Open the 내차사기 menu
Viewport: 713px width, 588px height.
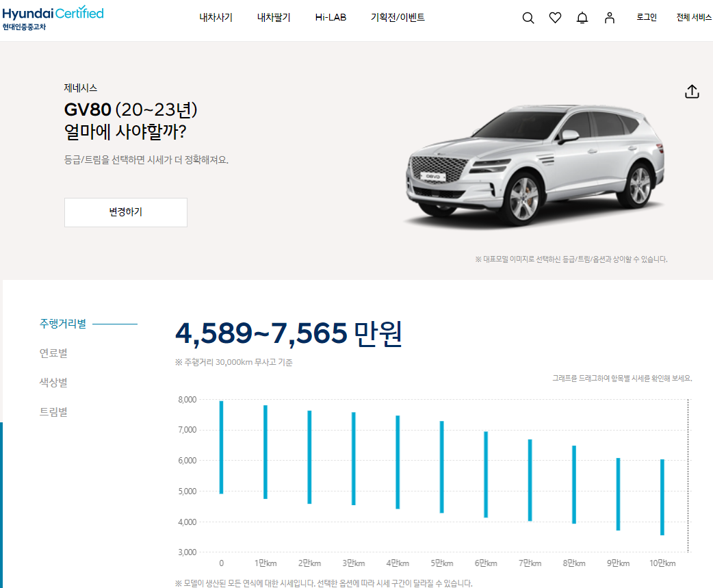coord(216,17)
